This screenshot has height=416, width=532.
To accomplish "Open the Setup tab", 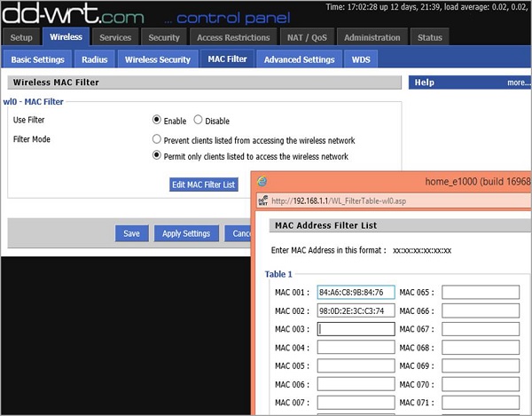I will tap(21, 37).
